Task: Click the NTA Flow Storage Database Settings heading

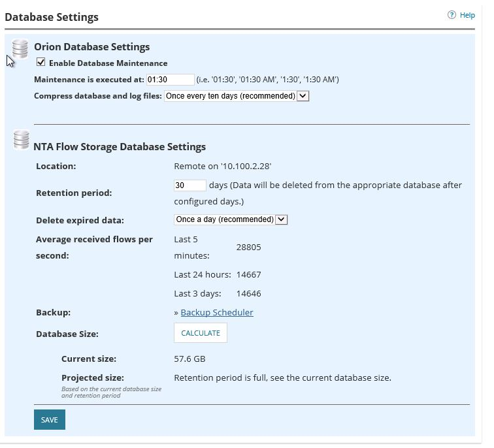Action: coord(120,147)
